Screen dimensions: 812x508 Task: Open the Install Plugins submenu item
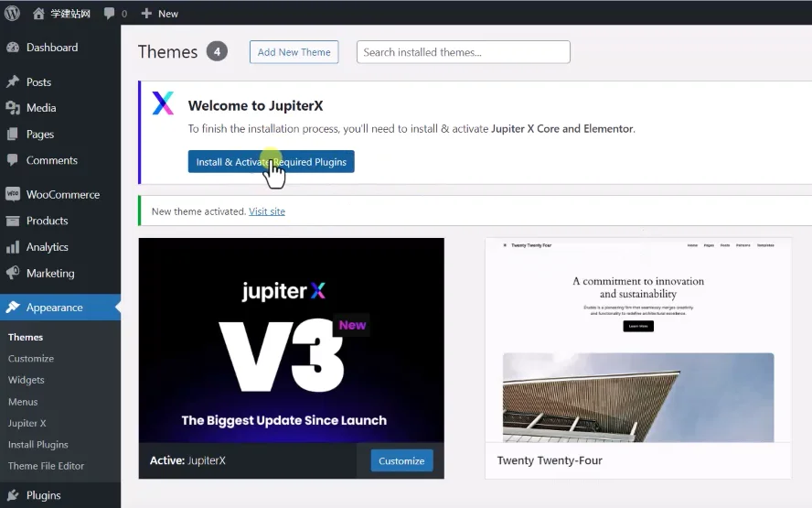pyautogui.click(x=37, y=445)
